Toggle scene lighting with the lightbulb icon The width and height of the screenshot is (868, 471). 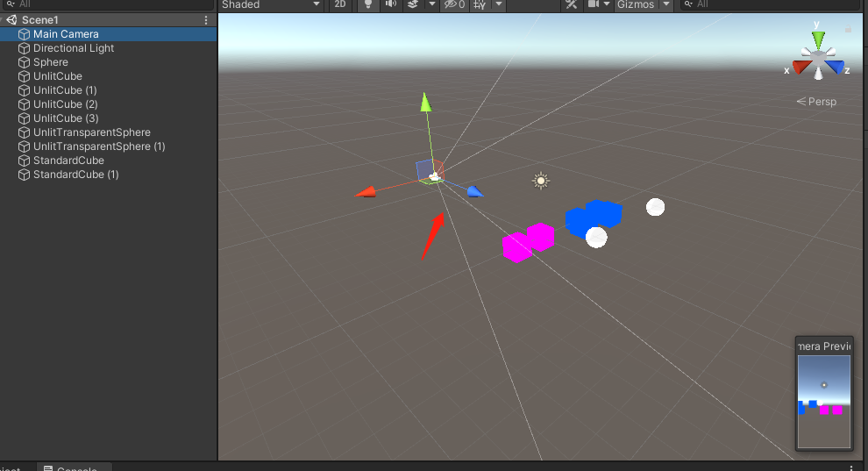click(368, 4)
